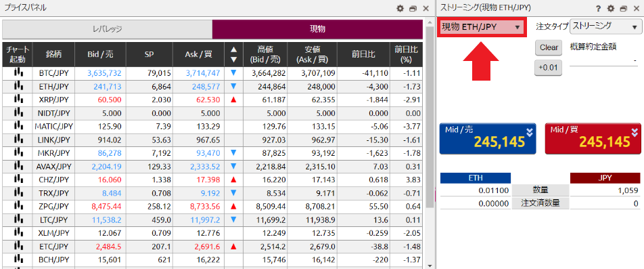Close the streaming panel
The width and height of the screenshot is (644, 269).
pyautogui.click(x=636, y=8)
